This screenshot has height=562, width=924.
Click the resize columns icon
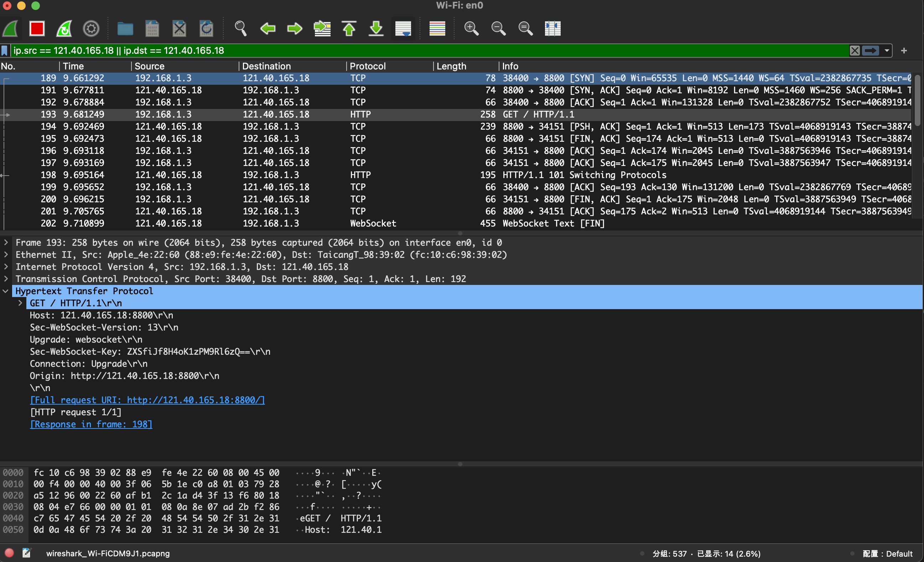[552, 28]
